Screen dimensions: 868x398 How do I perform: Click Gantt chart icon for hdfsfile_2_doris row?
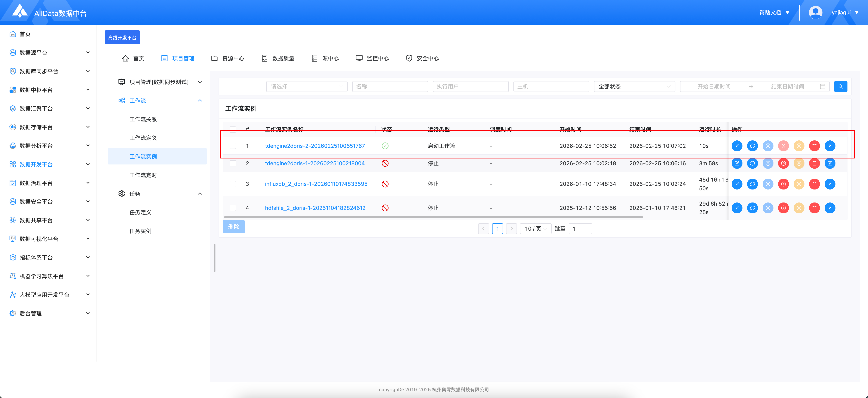[x=830, y=208]
